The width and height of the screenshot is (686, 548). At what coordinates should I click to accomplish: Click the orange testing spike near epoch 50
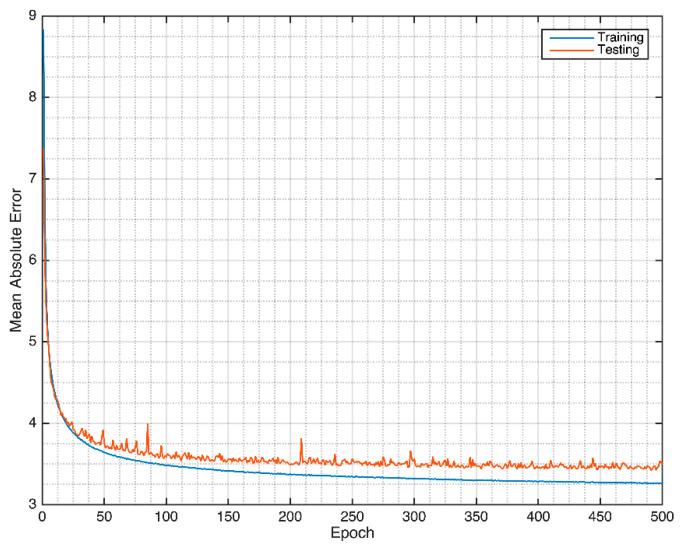[x=103, y=432]
